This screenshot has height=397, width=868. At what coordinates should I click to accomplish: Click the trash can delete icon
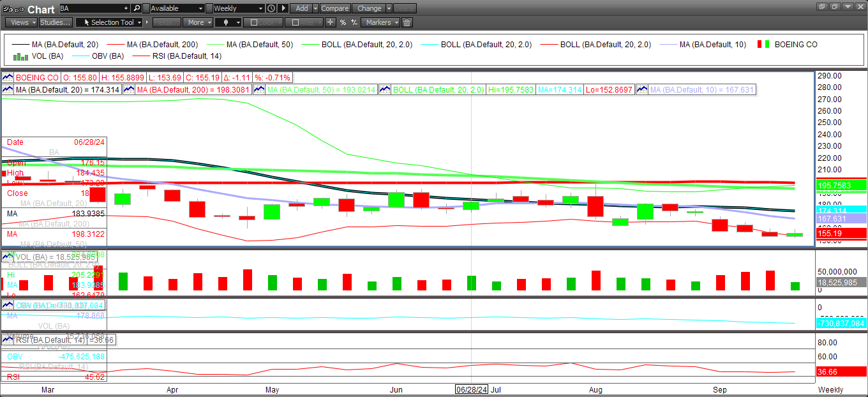[407, 22]
